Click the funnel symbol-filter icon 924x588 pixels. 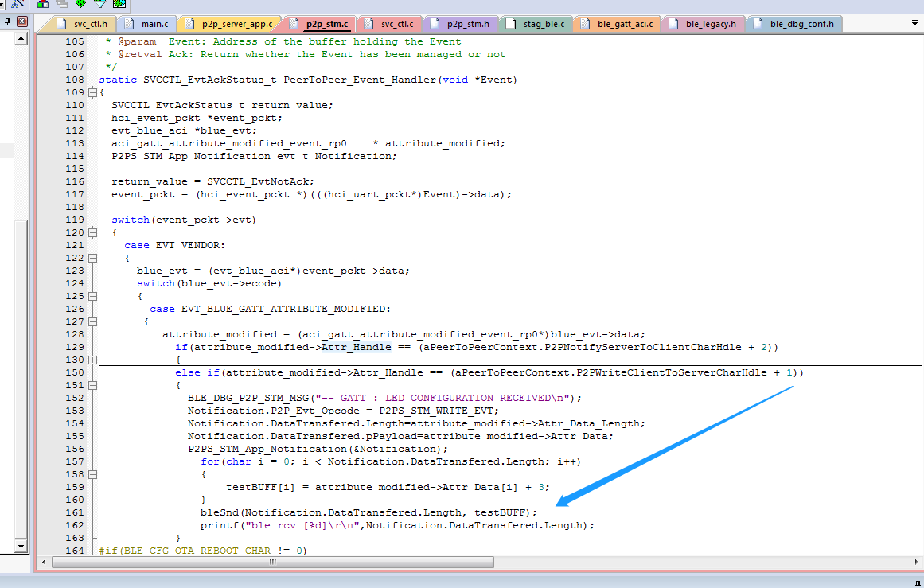[x=99, y=5]
